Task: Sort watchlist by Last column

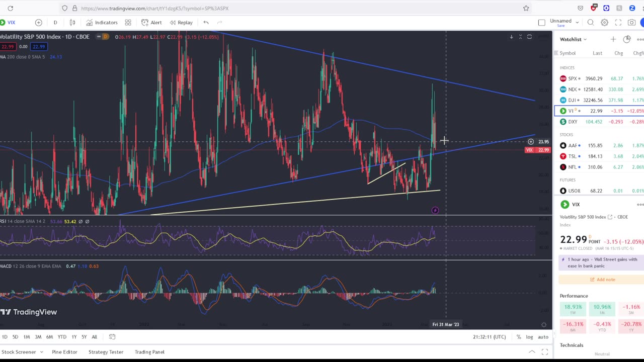Action: (x=597, y=53)
